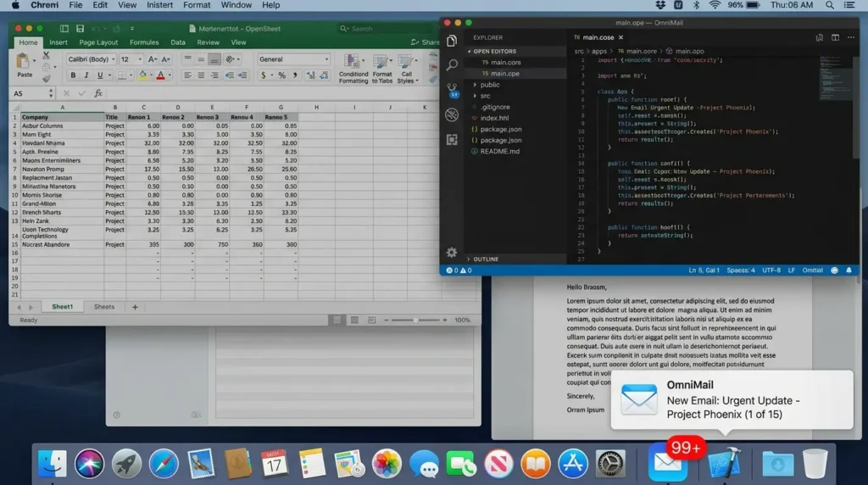Open the Calibri (Body) font dropdown
868x485 pixels.
pos(92,59)
